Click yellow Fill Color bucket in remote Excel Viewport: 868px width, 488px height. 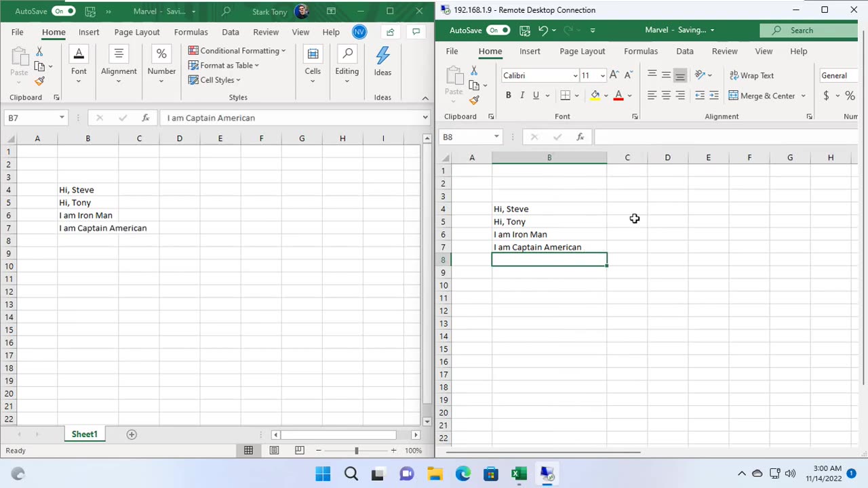pos(595,96)
